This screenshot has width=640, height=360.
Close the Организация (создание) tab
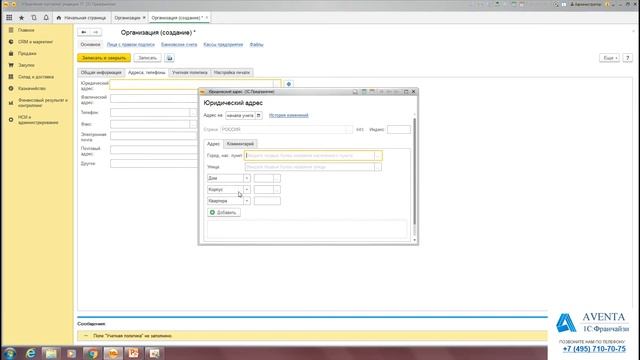point(207,18)
